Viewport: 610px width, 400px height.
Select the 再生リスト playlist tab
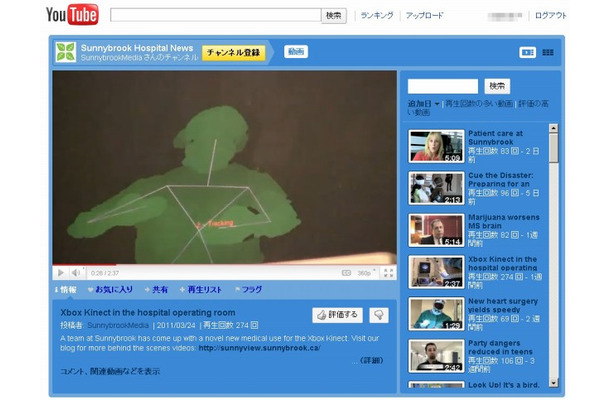click(201, 289)
